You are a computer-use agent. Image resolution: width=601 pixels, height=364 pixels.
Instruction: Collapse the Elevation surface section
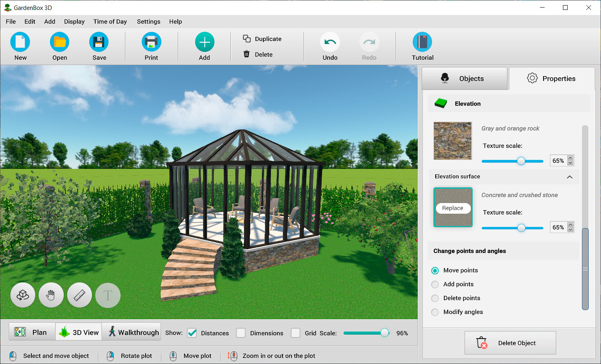point(570,177)
